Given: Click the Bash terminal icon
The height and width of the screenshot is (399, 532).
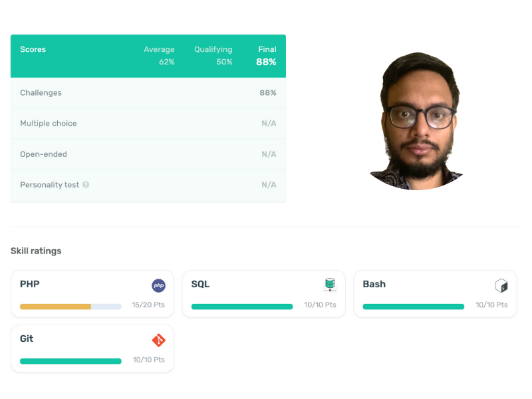Looking at the screenshot, I should (501, 286).
